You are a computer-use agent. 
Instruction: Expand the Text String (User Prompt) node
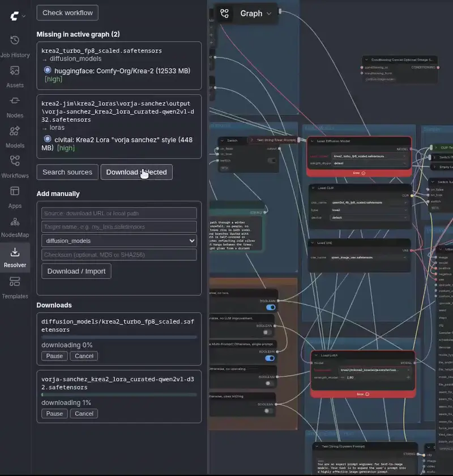252,140
